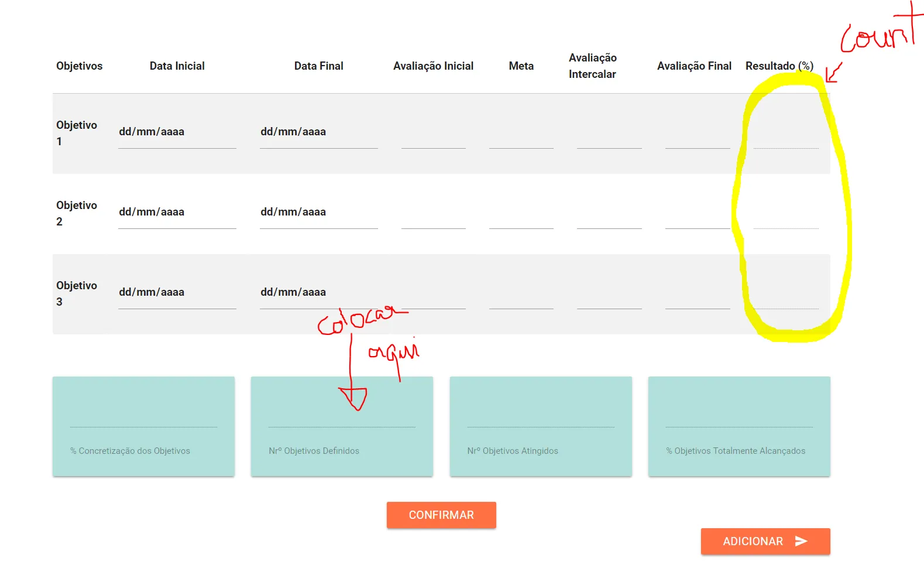The height and width of the screenshot is (561, 924).
Task: Click the ADICIONAR button
Action: pyautogui.click(x=765, y=541)
